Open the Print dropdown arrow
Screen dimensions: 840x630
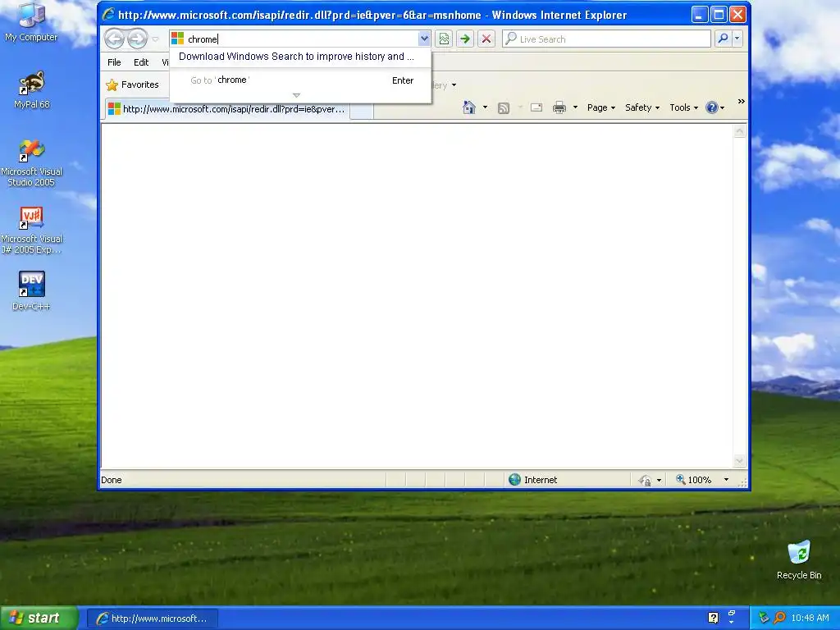pos(575,107)
